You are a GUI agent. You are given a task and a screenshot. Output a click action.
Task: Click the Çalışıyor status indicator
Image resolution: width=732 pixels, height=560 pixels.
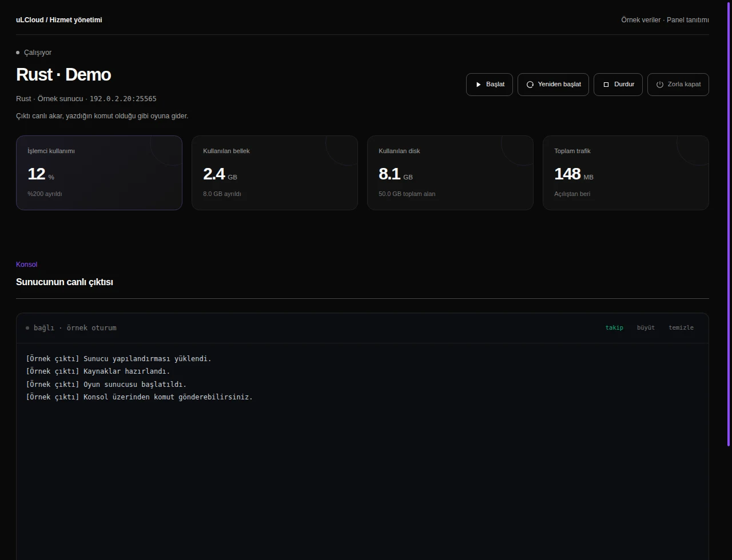click(x=34, y=53)
